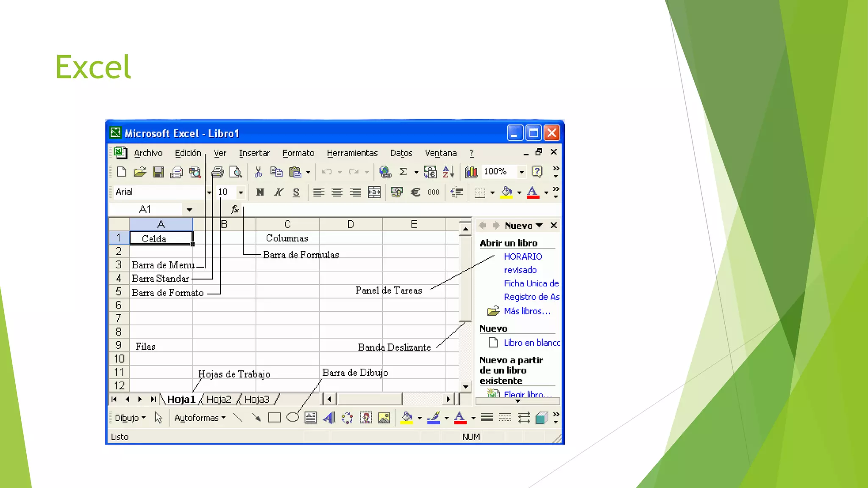868x488 pixels.
Task: Click the Print icon in standard toolbar
Action: pos(217,172)
